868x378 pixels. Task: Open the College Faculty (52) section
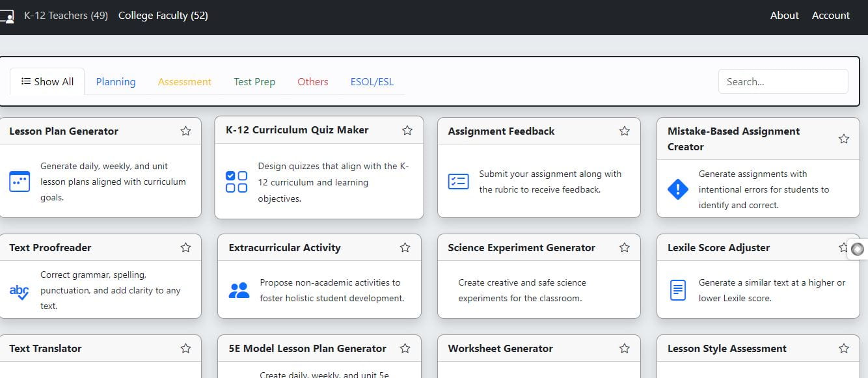163,16
